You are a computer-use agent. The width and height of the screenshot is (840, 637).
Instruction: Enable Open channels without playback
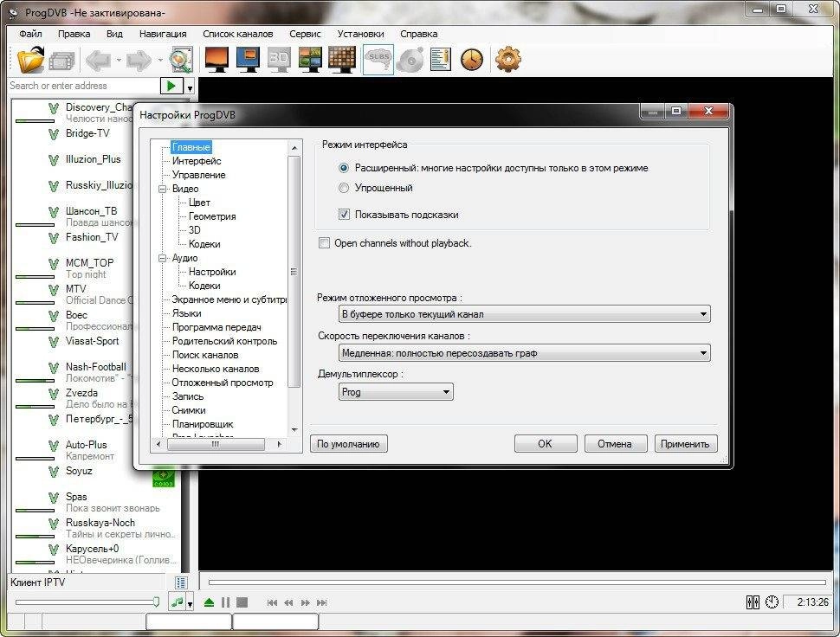point(324,243)
